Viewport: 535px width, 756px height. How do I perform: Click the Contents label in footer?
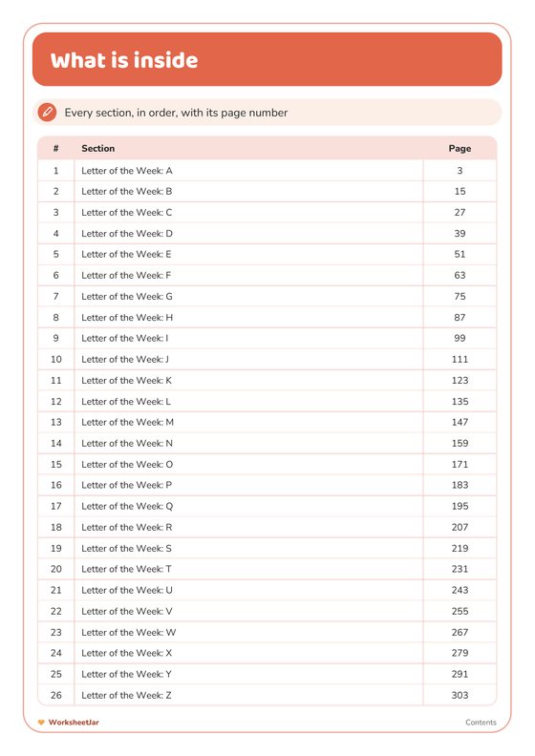coord(481,723)
